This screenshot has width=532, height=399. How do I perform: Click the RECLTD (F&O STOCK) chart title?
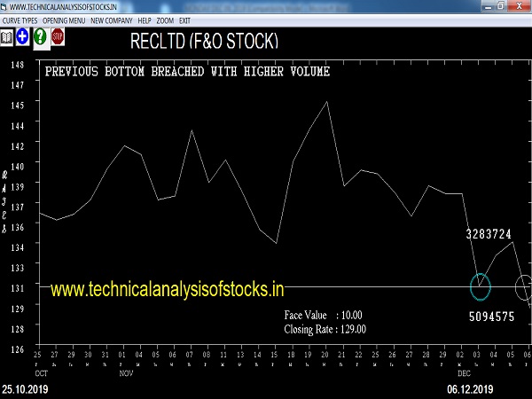(x=204, y=42)
